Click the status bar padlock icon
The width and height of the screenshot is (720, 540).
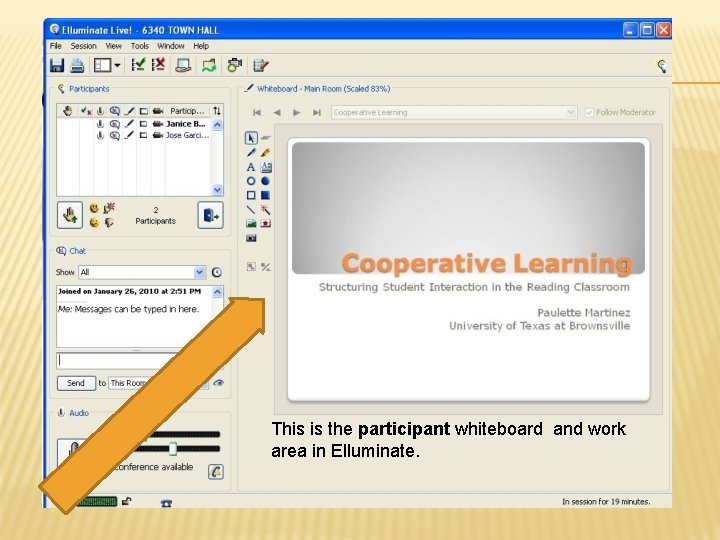coord(127,501)
